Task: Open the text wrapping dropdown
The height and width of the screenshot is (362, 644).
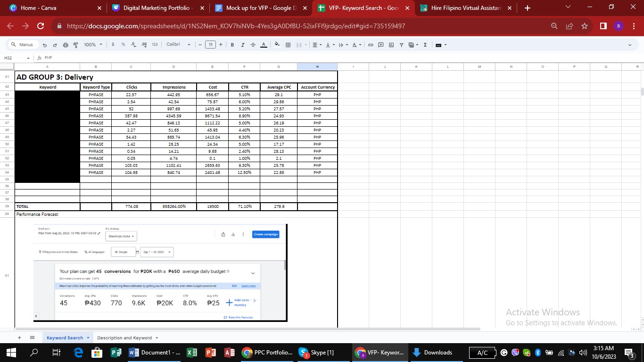Action: click(x=343, y=45)
